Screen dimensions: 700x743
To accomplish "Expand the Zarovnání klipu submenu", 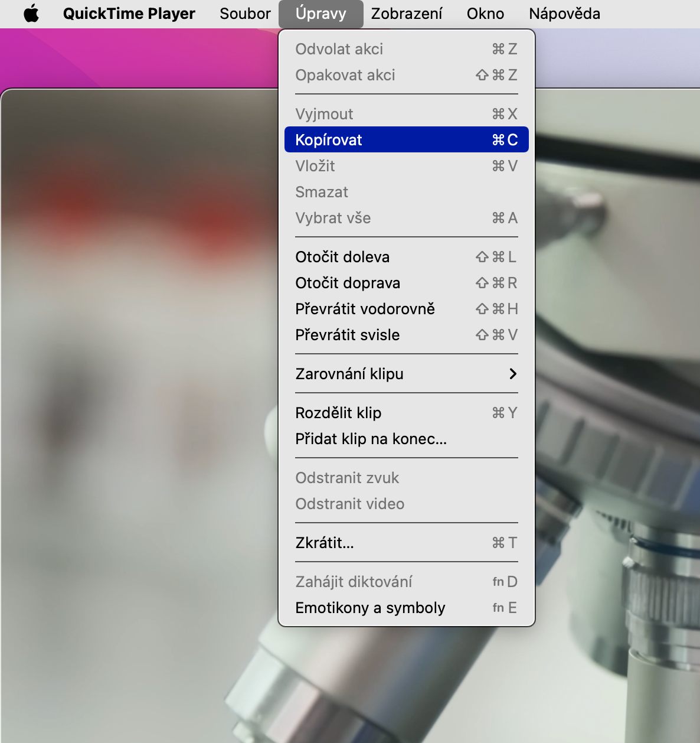I will point(406,374).
